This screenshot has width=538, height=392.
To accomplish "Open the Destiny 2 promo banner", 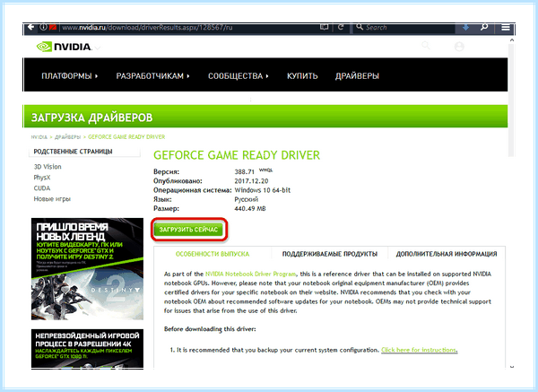I will [87, 269].
